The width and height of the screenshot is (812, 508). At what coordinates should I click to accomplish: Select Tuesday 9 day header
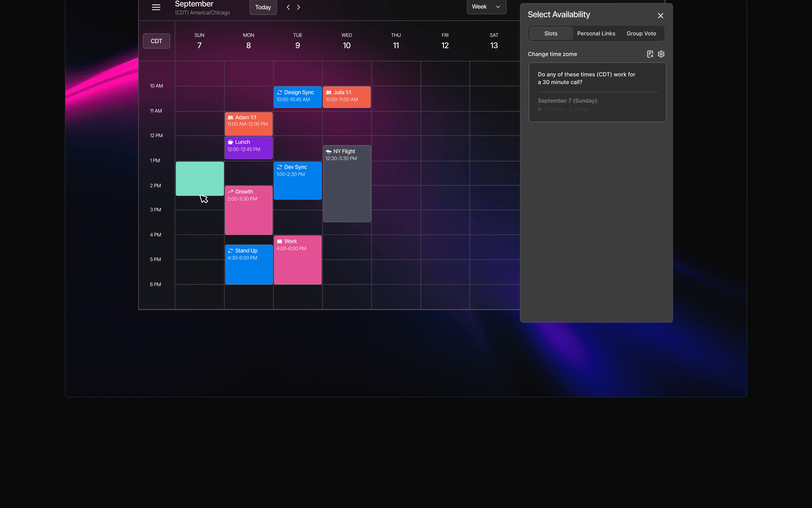click(298, 41)
